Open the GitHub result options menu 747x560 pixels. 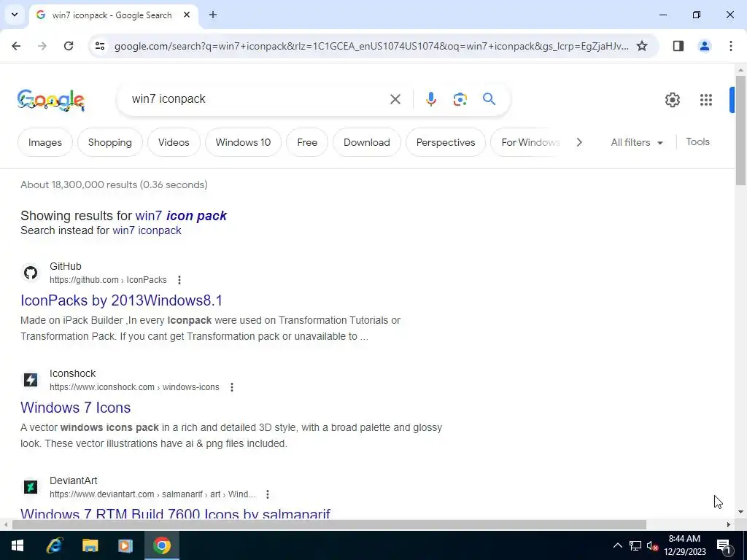(179, 280)
